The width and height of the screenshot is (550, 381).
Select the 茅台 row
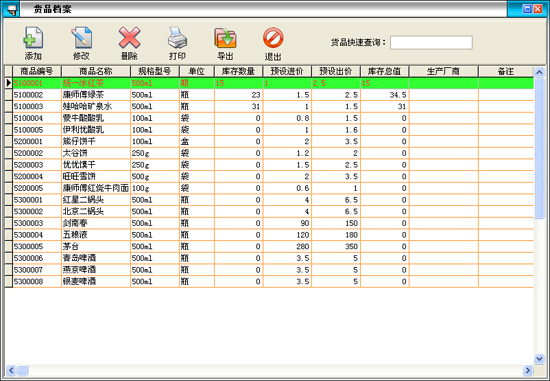pos(269,246)
